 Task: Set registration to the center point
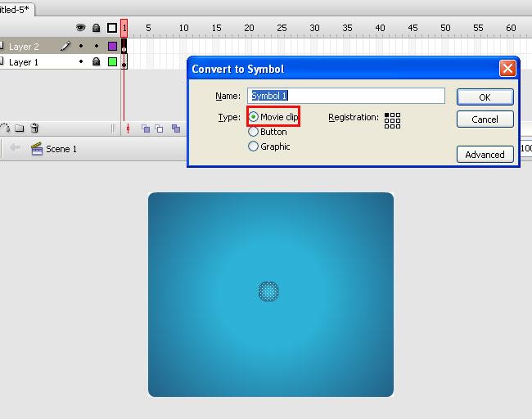pyautogui.click(x=393, y=121)
